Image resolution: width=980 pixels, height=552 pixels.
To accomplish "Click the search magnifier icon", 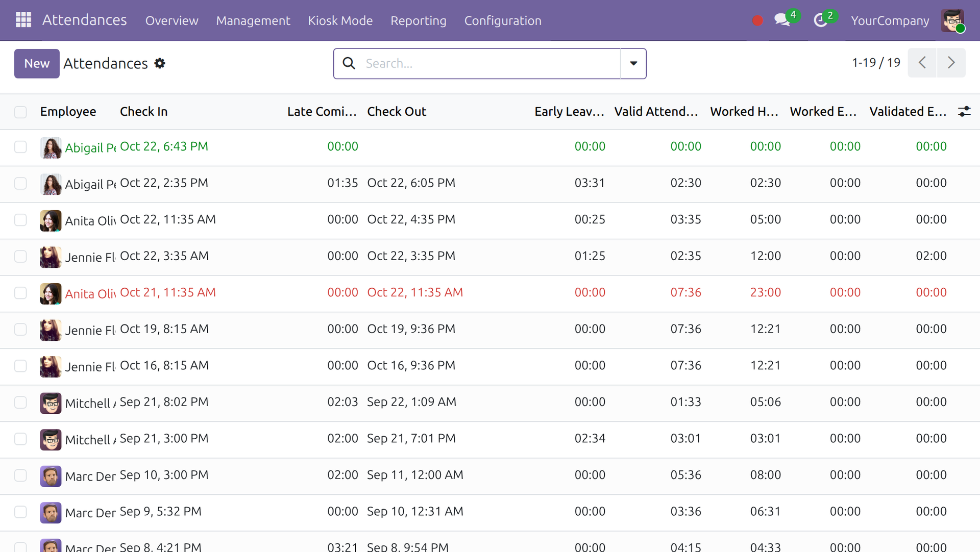I will 349,63.
